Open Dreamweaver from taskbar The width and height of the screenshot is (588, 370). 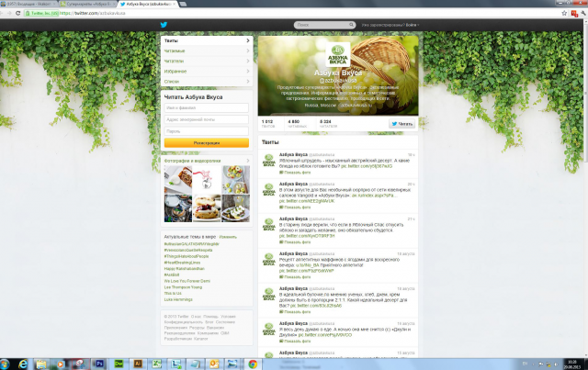point(119,364)
